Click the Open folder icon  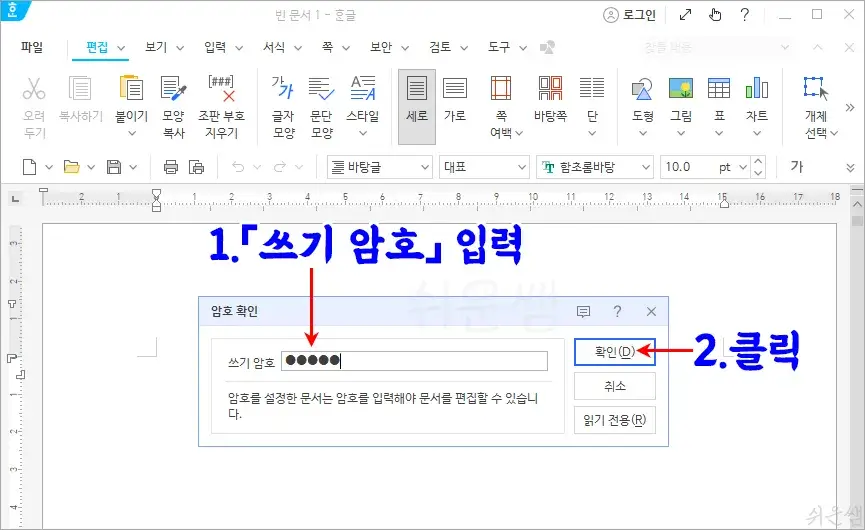coord(71,167)
